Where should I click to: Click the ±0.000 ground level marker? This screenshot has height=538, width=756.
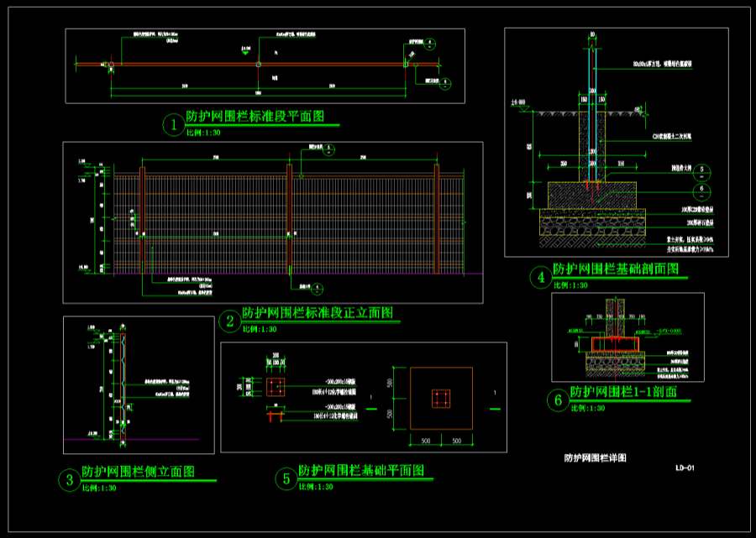(x=517, y=102)
